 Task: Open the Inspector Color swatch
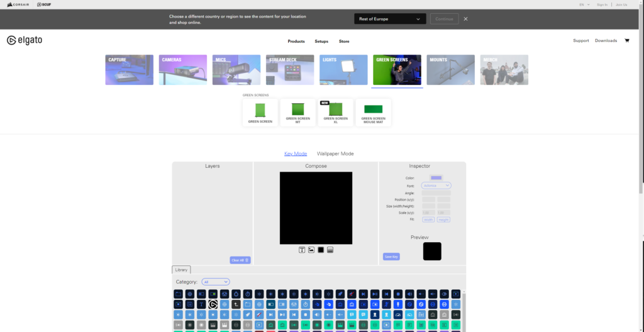click(436, 178)
